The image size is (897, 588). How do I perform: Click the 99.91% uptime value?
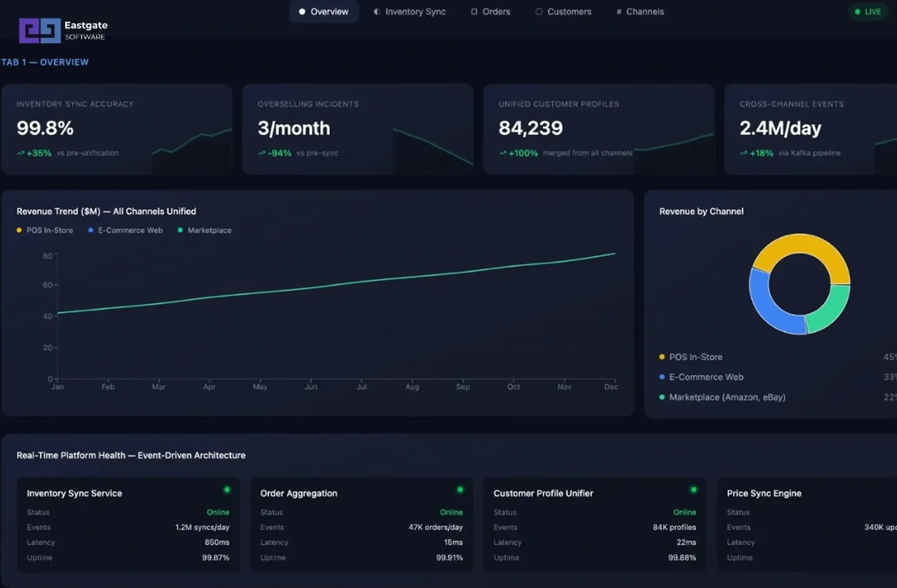click(449, 558)
